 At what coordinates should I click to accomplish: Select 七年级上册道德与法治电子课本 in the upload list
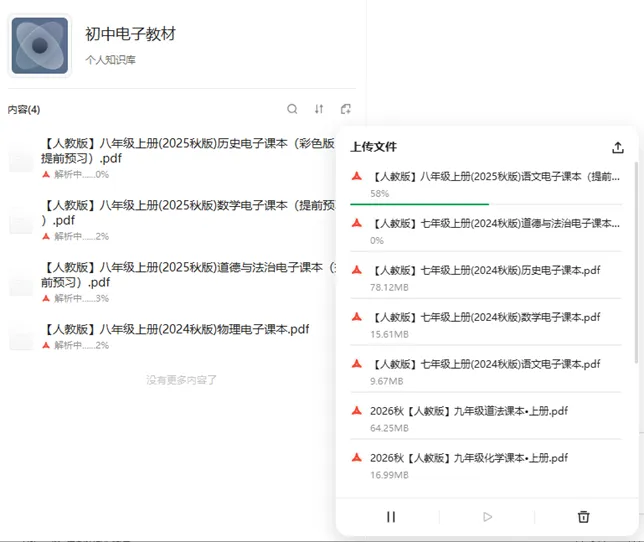click(x=486, y=231)
